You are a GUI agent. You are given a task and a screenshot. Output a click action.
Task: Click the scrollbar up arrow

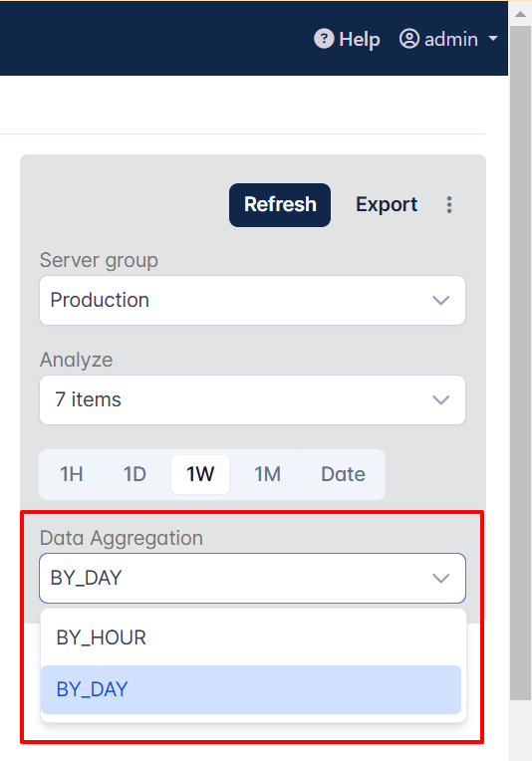click(521, 14)
